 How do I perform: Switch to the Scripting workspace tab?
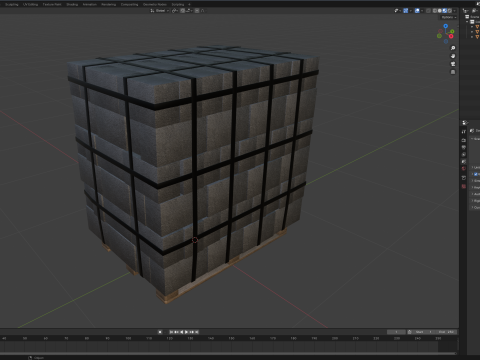[178, 4]
